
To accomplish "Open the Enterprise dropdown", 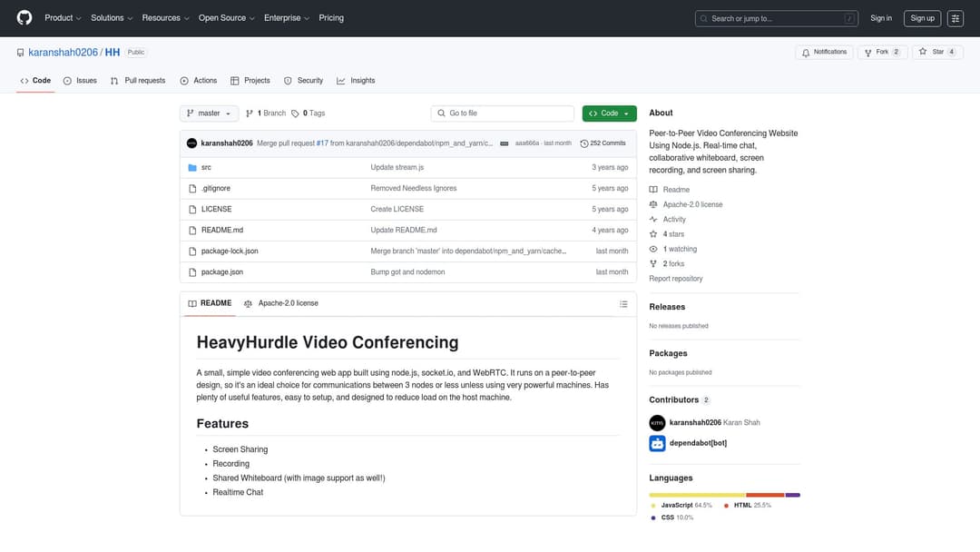I will [x=286, y=18].
